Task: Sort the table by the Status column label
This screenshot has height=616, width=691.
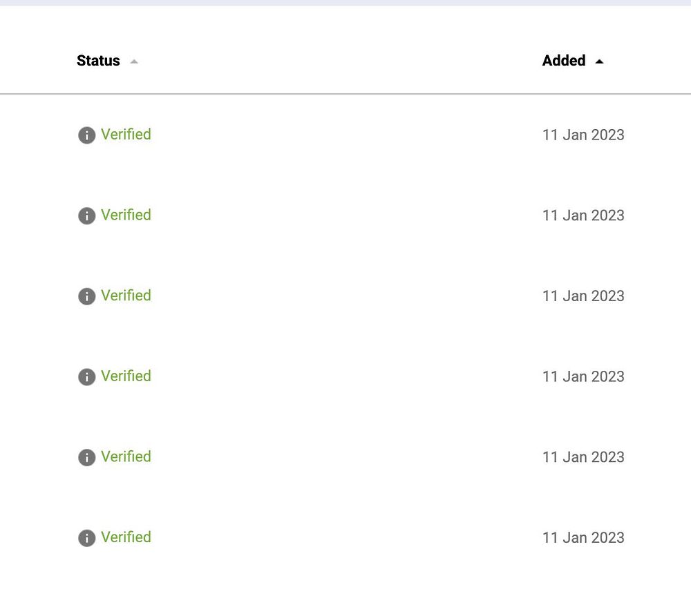Action: [x=98, y=61]
